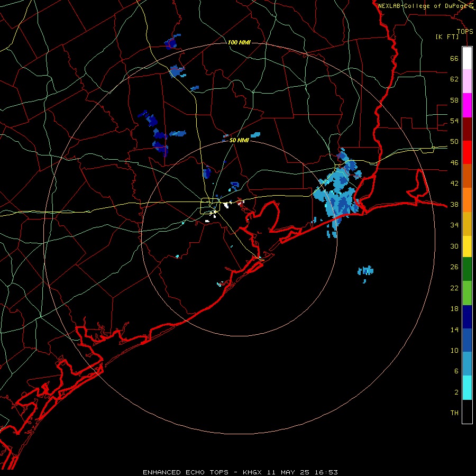476x476 pixels.
Task: Click the 'TH' threshold label
Action: (454, 413)
